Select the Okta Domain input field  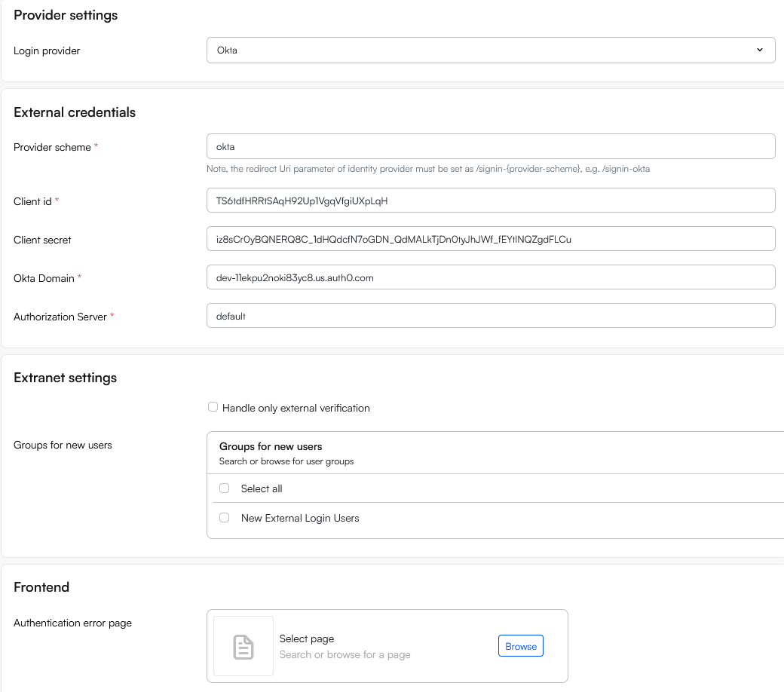tap(490, 277)
